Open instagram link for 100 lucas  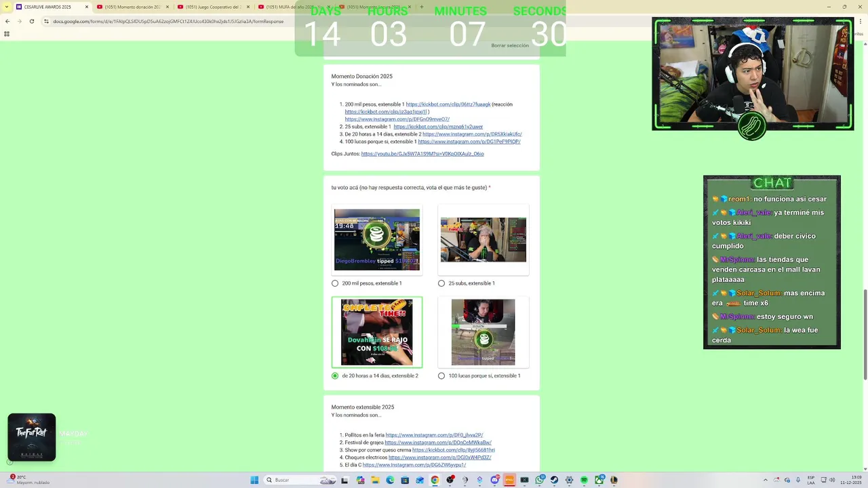point(469,142)
